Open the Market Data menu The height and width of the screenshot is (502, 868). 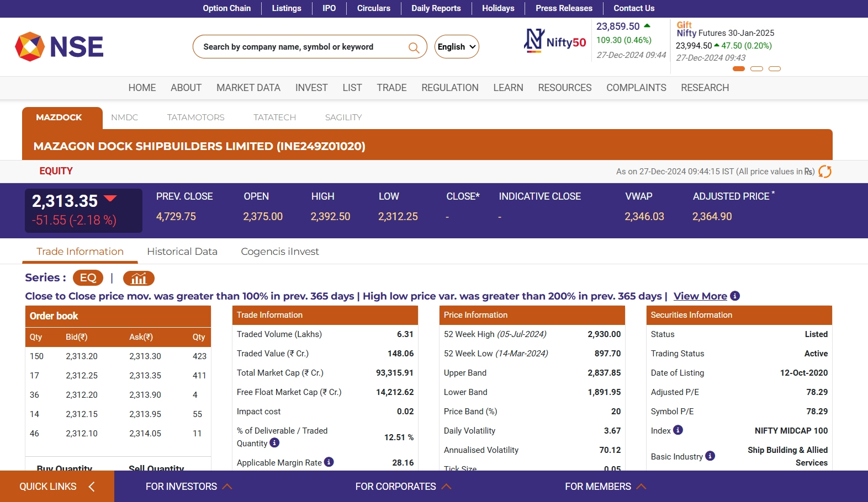(248, 88)
